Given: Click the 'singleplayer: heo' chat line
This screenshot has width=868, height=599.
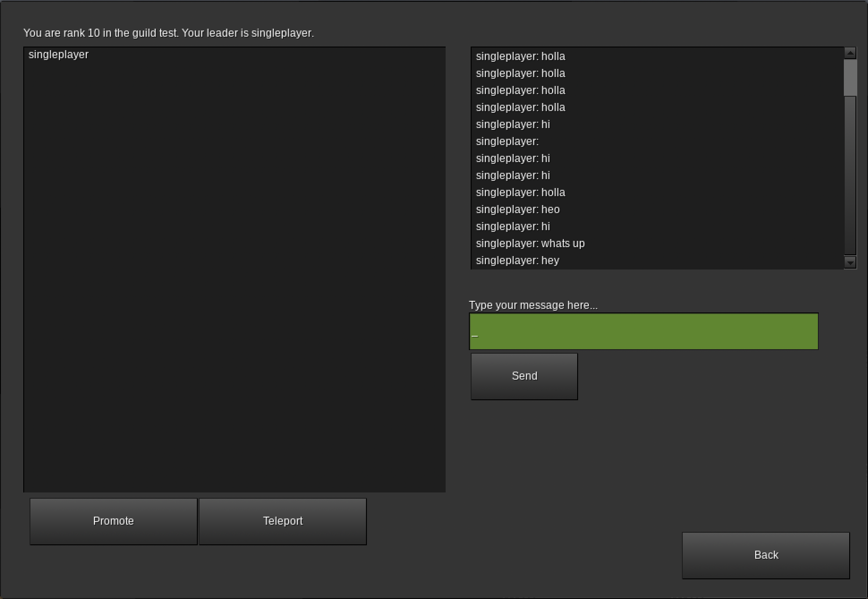Looking at the screenshot, I should point(518,210).
